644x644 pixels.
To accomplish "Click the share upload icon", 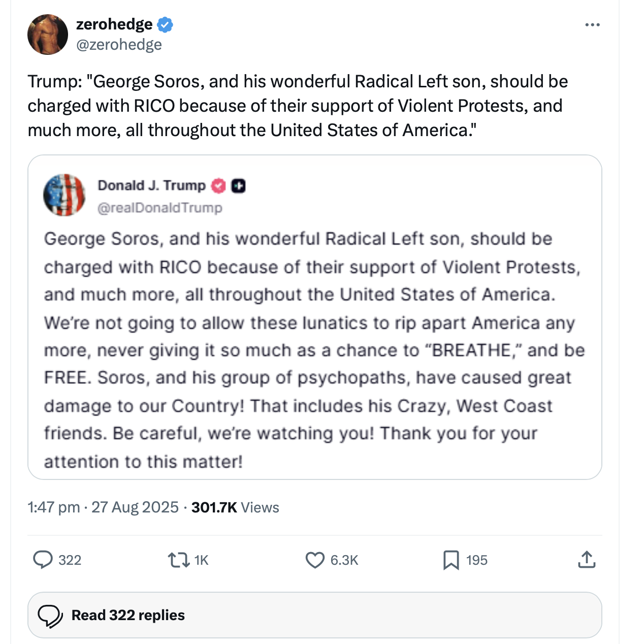I will pyautogui.click(x=586, y=559).
